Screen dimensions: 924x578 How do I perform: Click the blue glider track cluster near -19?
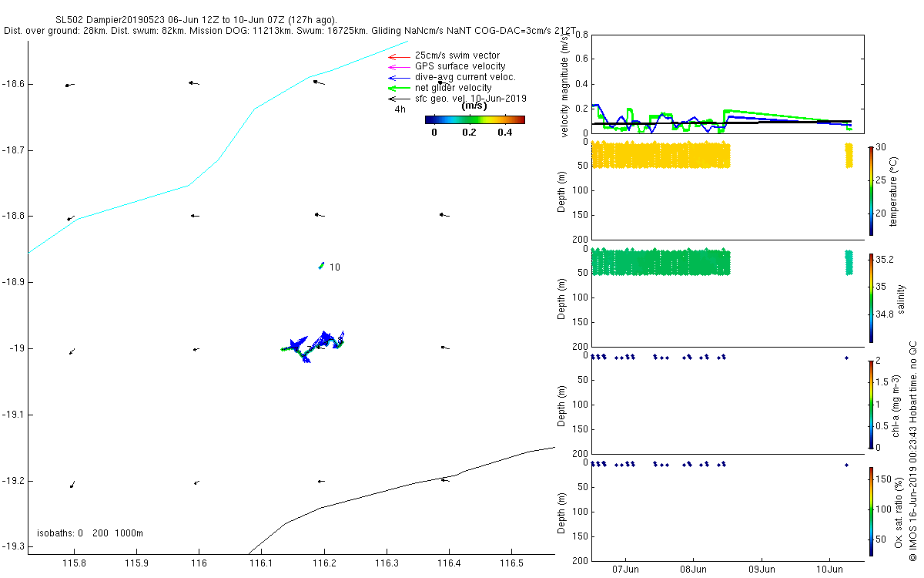tap(313, 345)
